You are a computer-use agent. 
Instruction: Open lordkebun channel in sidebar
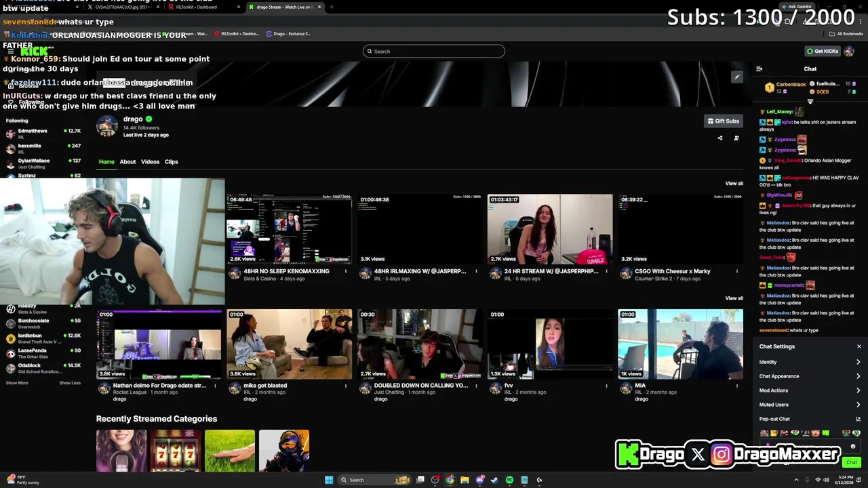point(42,338)
